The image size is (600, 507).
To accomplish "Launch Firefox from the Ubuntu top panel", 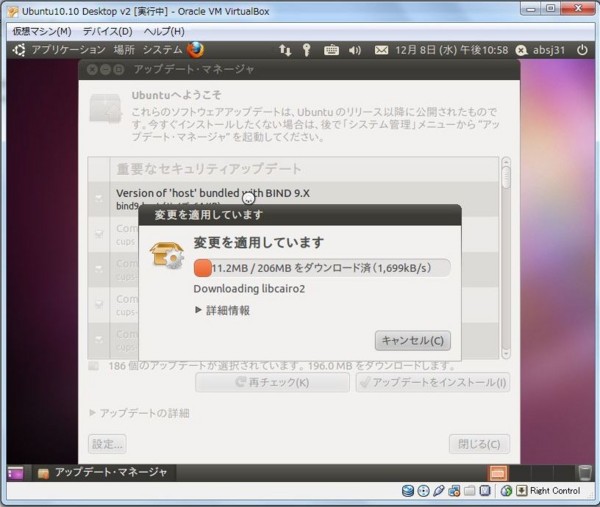I will point(196,50).
